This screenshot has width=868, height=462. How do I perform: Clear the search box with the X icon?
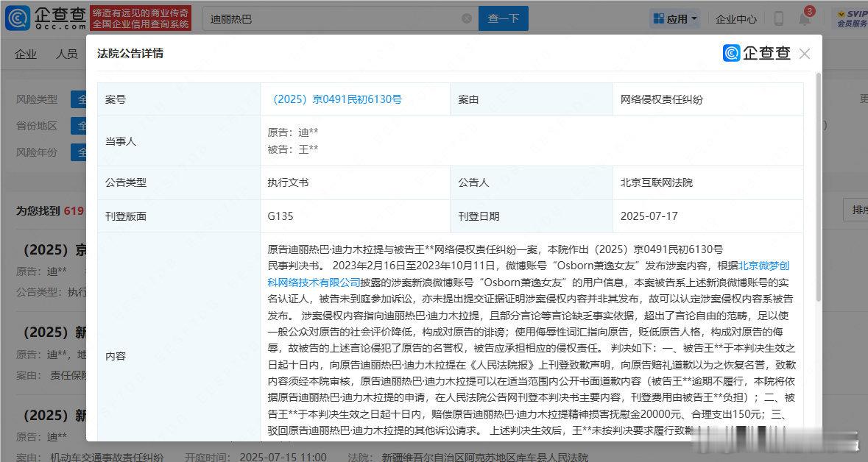tap(467, 18)
